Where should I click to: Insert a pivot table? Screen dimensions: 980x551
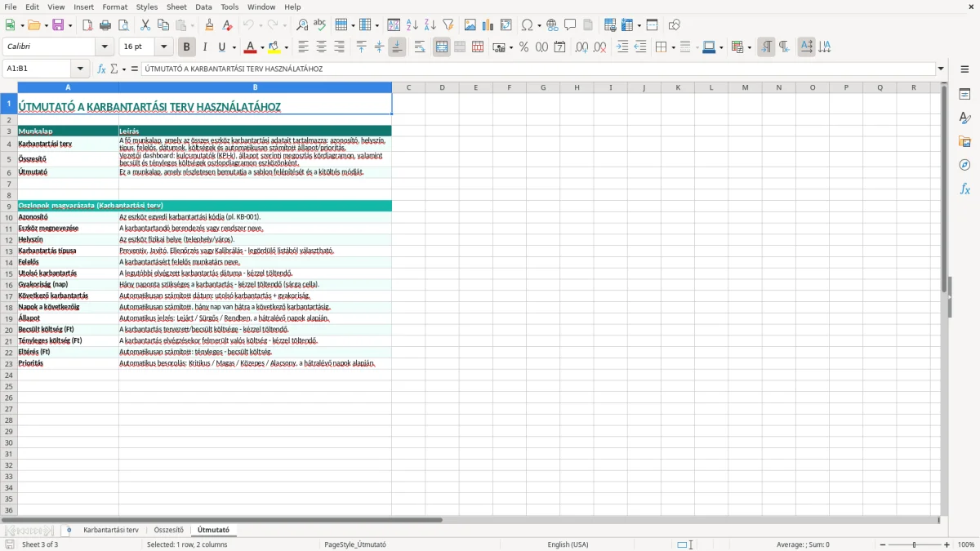point(506,25)
